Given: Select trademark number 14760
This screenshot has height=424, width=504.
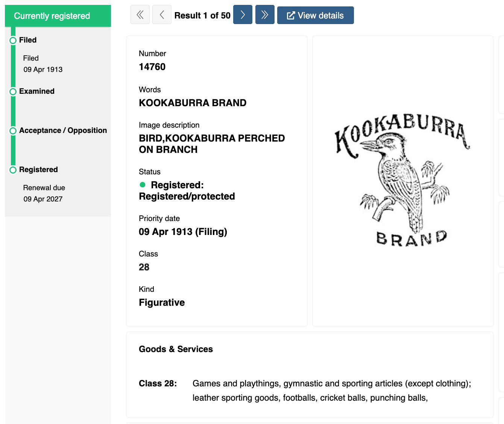Looking at the screenshot, I should (152, 67).
